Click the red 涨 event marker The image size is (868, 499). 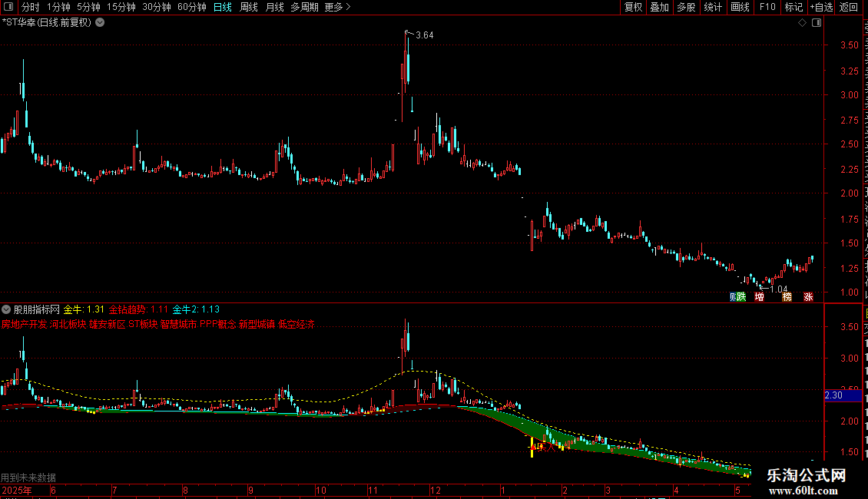click(808, 297)
